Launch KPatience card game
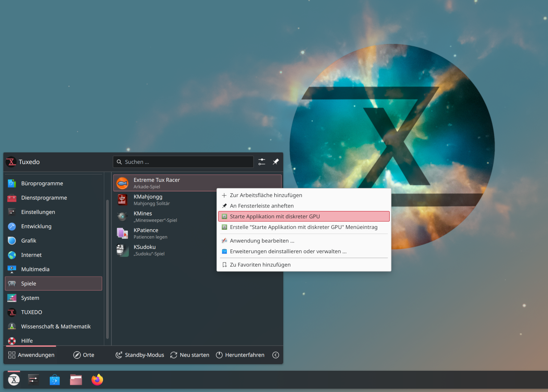The image size is (548, 392). pyautogui.click(x=165, y=233)
